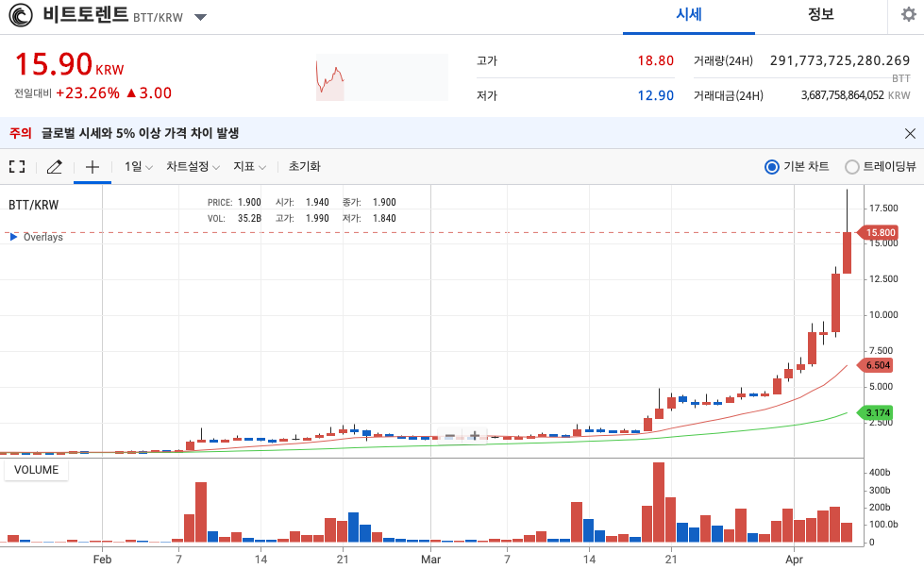This screenshot has height=569, width=924.
Task: Click the mini price sparkline chart
Action: 382,77
